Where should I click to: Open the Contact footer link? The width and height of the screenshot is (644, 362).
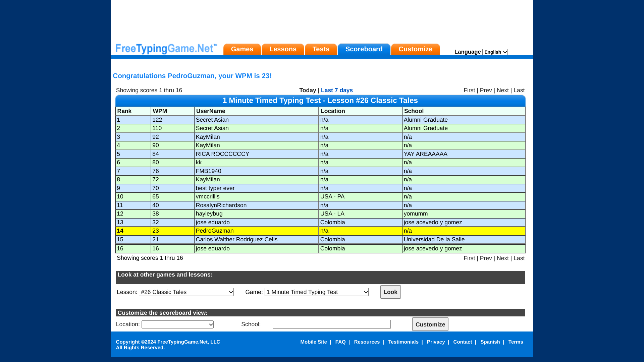coord(462,342)
